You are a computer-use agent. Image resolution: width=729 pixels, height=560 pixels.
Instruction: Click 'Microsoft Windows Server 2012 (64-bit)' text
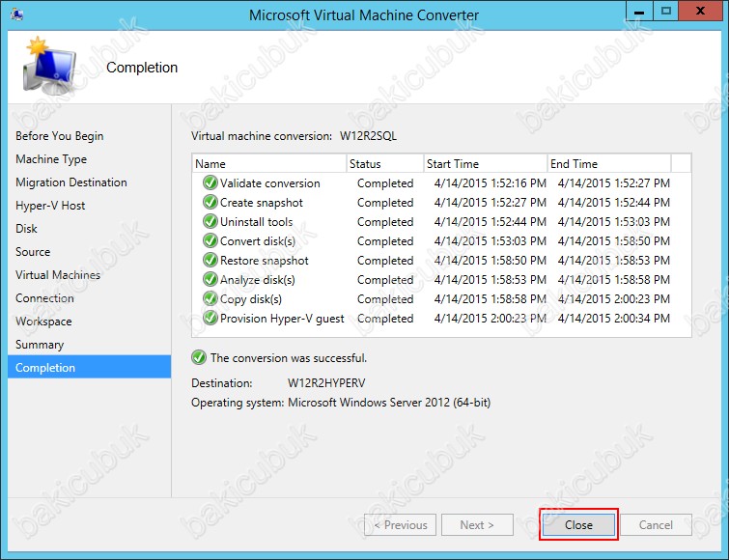[x=389, y=403]
